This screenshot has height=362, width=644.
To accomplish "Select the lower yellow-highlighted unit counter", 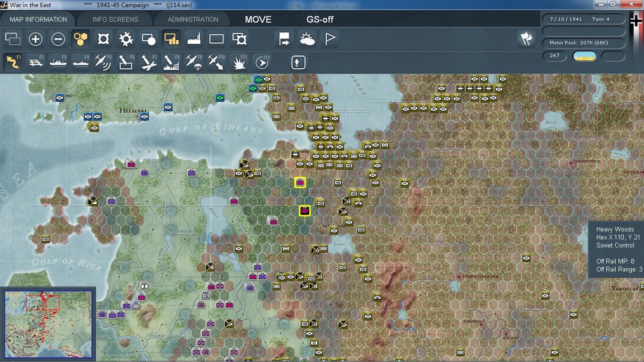I will pos(305,211).
